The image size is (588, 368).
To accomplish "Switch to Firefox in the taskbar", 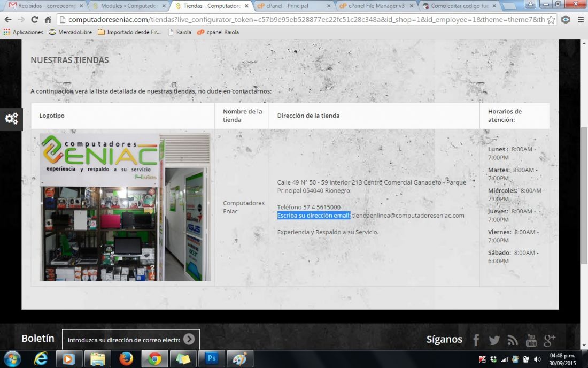I will (x=126, y=359).
